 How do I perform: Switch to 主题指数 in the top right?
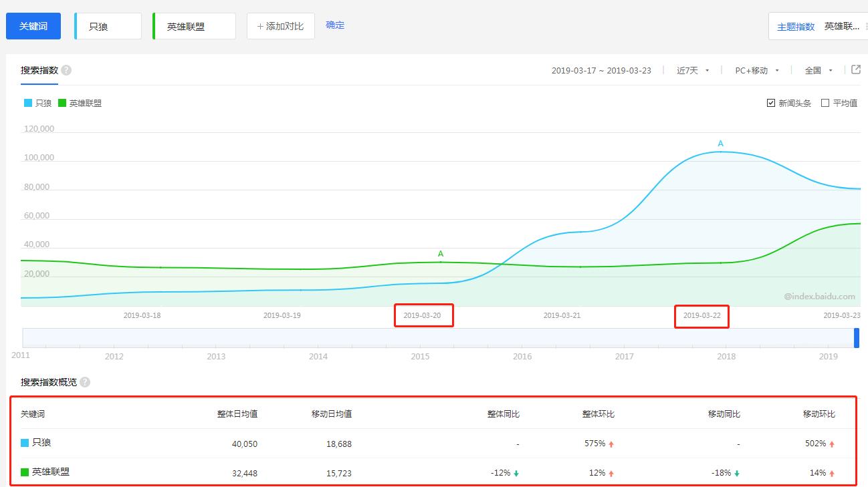click(796, 27)
